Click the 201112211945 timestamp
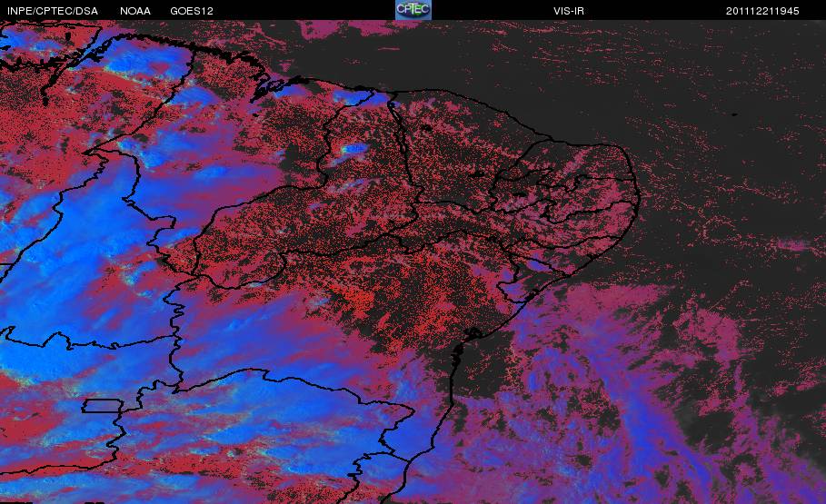 point(762,11)
